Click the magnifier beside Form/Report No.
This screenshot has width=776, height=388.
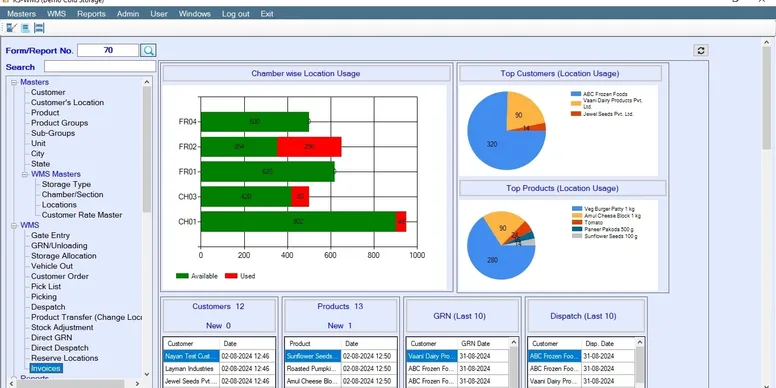coord(148,50)
